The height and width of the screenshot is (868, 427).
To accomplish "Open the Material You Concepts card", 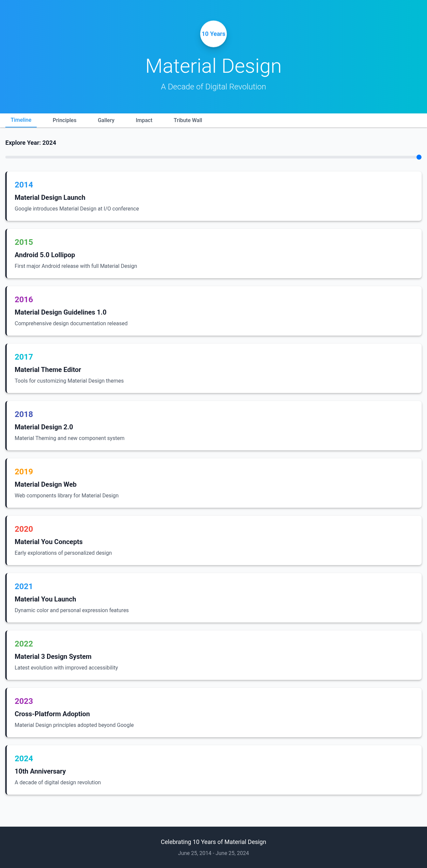I will click(x=213, y=540).
